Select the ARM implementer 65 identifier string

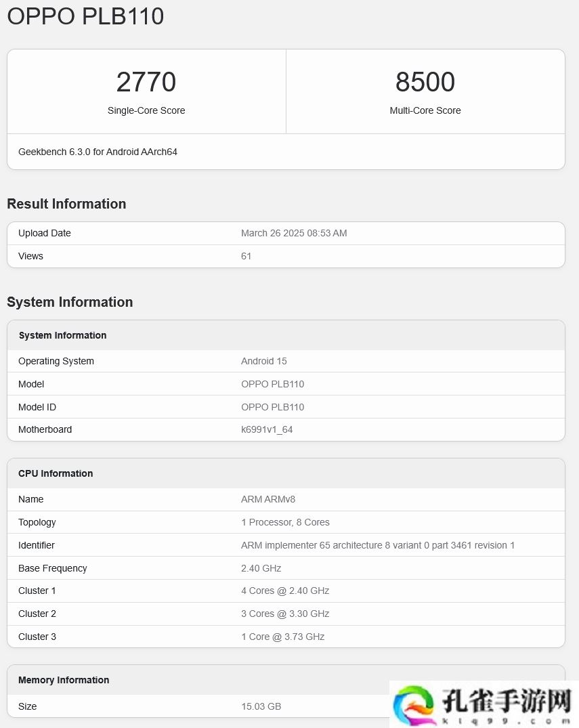377,545
